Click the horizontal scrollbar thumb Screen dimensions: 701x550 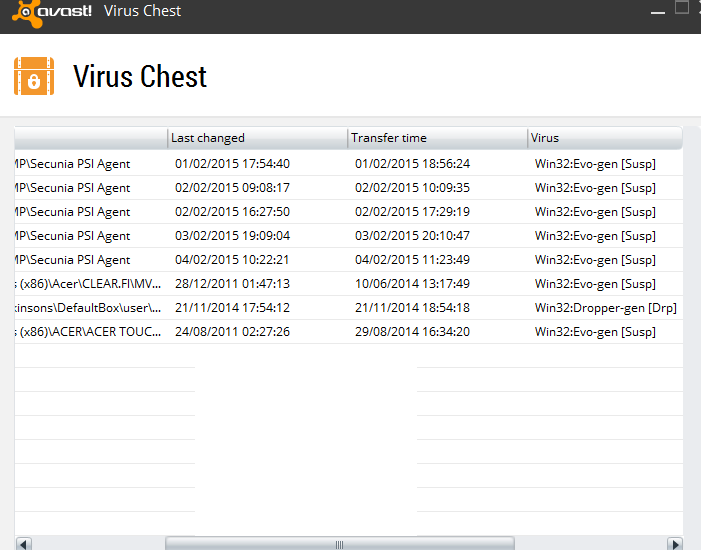(340, 544)
